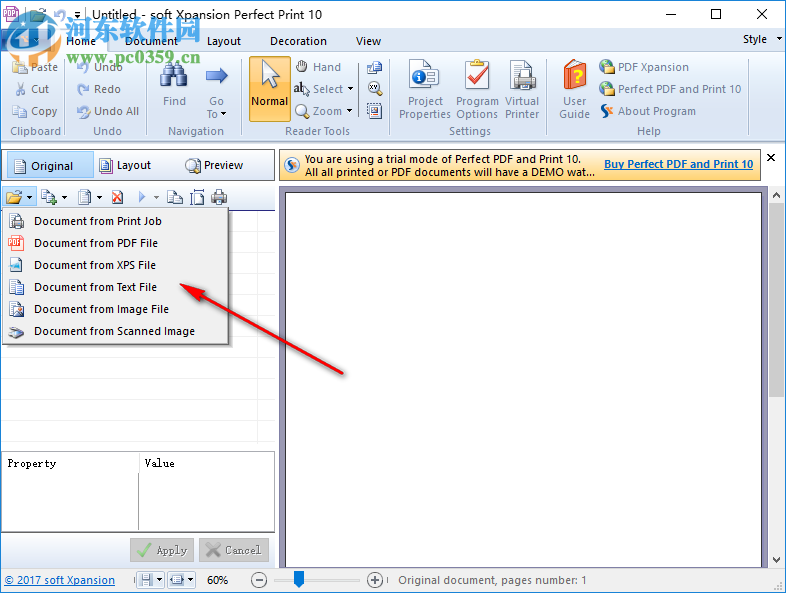
Task: Choose Document from XPS File
Action: click(115, 265)
